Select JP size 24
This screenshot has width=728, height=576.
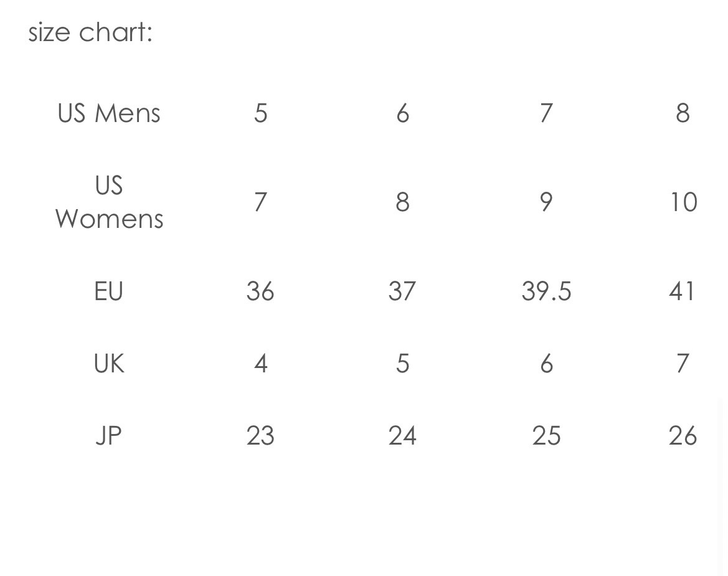402,435
